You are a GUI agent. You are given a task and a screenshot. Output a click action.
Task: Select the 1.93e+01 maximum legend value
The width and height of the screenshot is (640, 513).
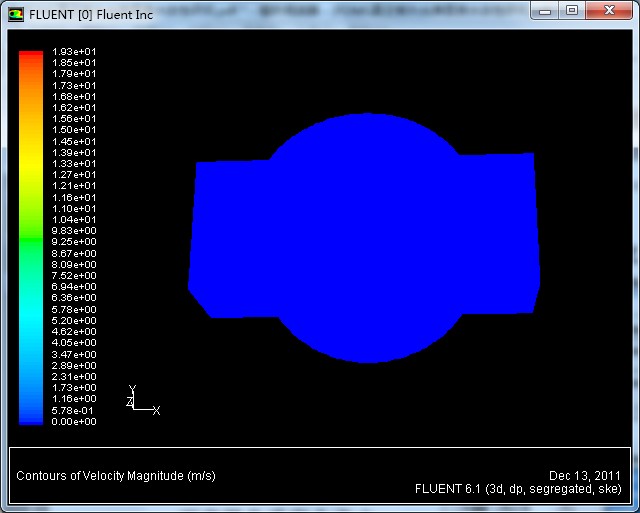[74, 51]
